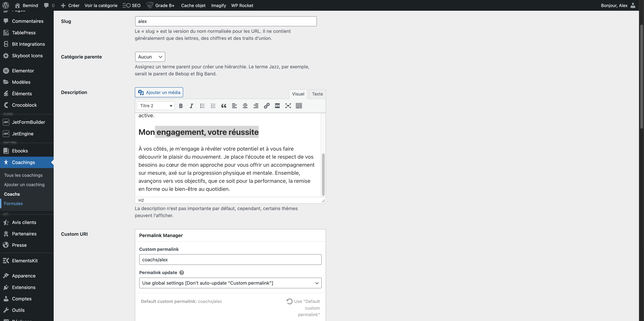Open Modèles sidebar menu

[x=27, y=82]
